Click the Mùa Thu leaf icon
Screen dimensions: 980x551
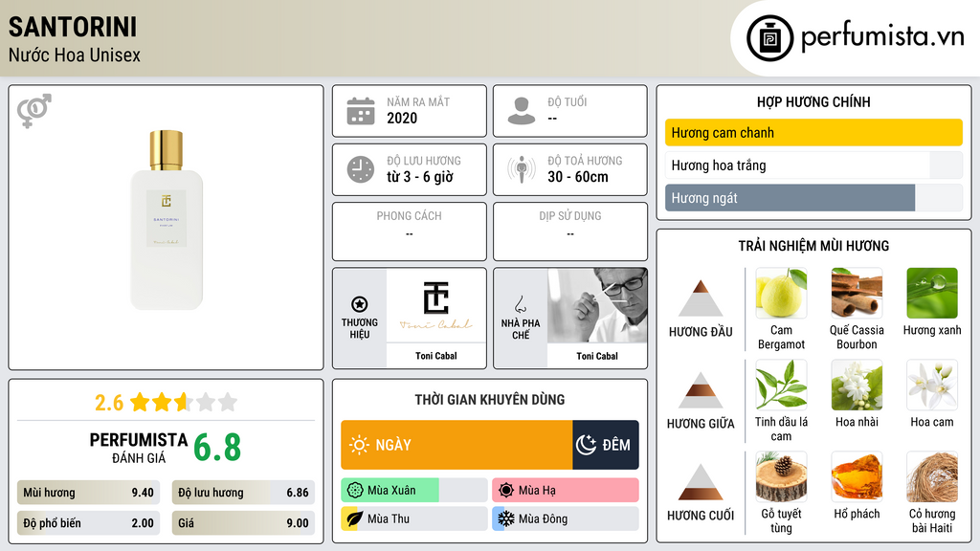click(x=354, y=518)
